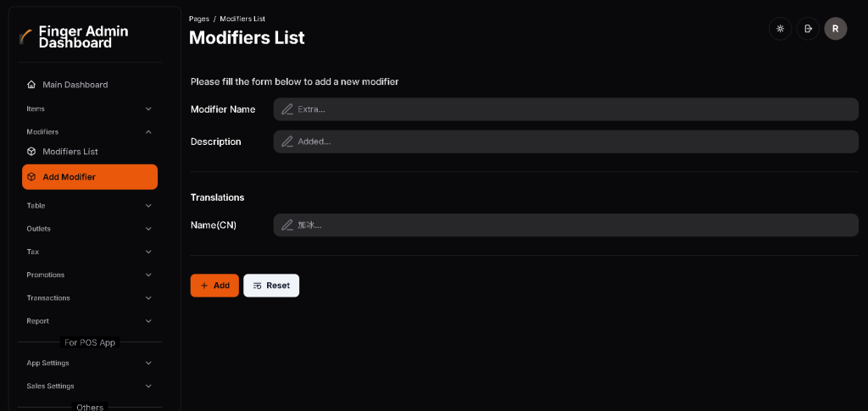
Task: Open the Report menu
Action: pyautogui.click(x=38, y=321)
